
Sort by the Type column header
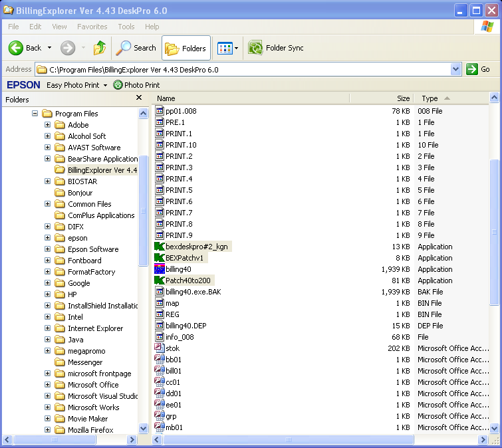451,98
